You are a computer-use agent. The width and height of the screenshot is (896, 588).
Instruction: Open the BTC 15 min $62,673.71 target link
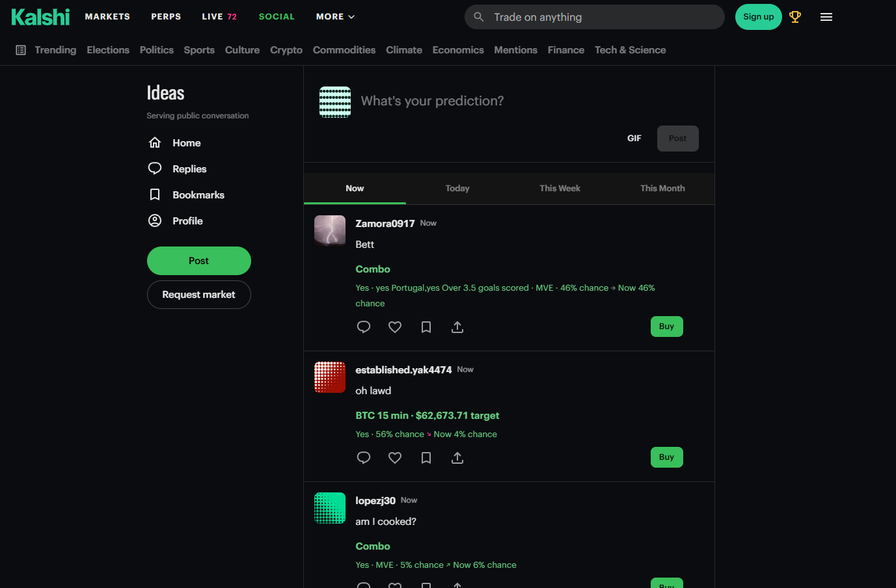[428, 416]
